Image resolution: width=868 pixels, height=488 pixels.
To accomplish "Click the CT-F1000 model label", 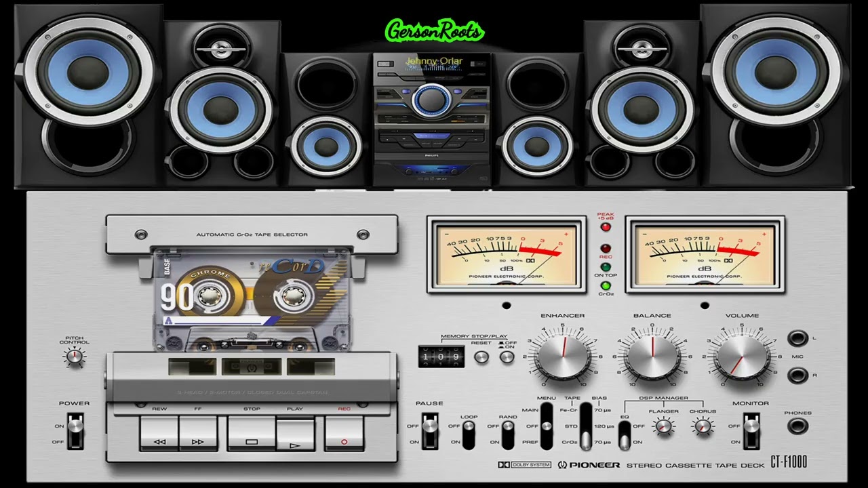I will point(789,464).
